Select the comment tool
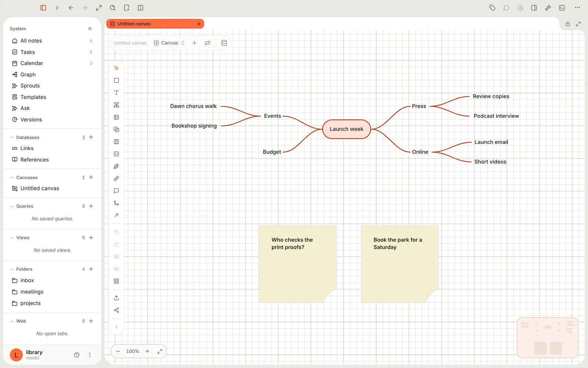The height and width of the screenshot is (368, 588). [116, 191]
